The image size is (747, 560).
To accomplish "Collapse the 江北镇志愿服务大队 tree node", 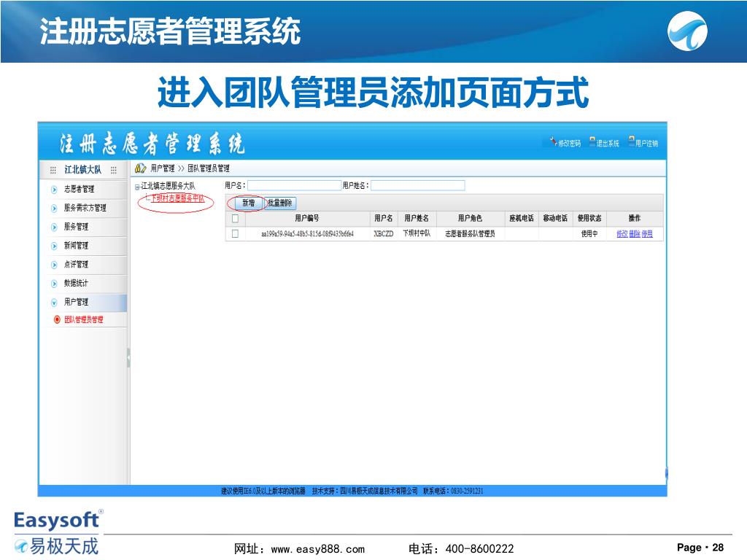I will click(137, 187).
